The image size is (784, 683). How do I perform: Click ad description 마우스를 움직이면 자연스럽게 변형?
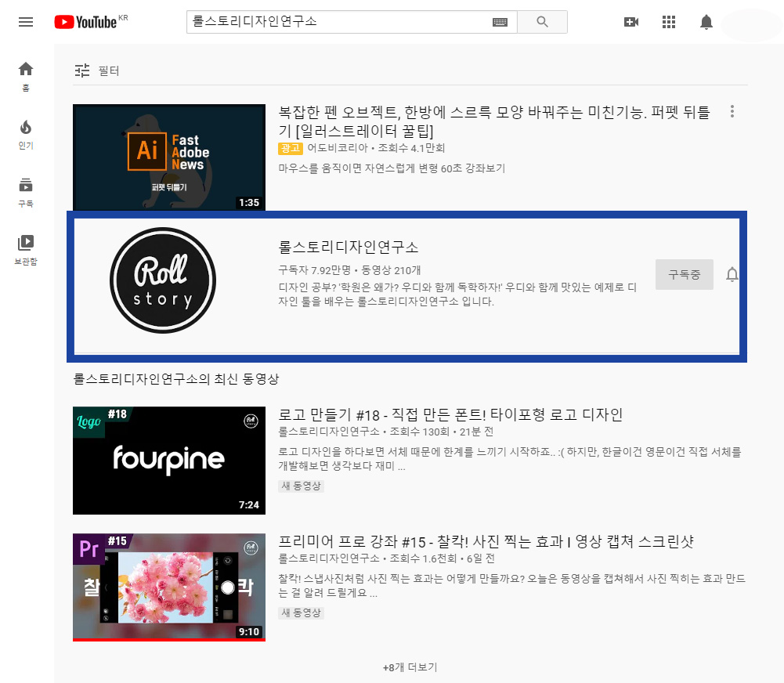pyautogui.click(x=392, y=168)
